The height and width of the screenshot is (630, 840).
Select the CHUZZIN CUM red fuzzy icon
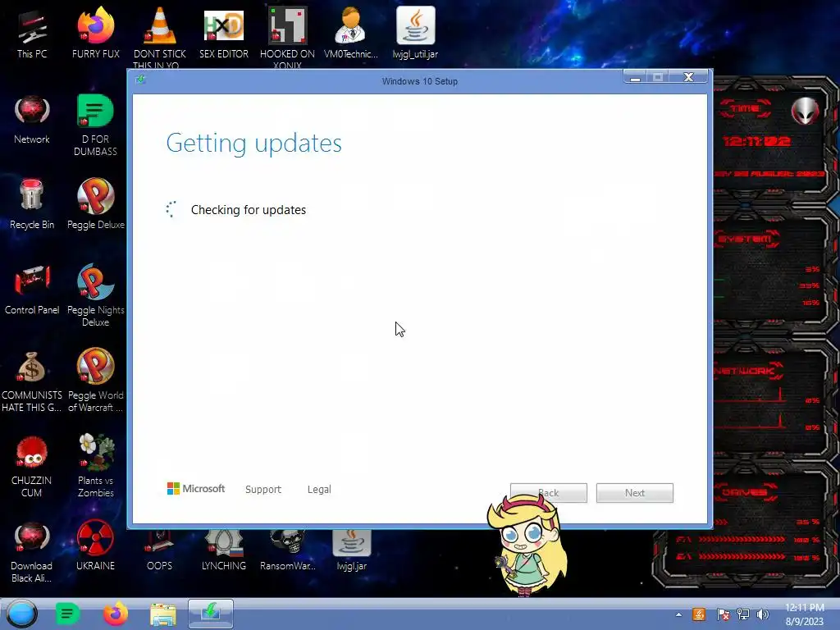(32, 466)
